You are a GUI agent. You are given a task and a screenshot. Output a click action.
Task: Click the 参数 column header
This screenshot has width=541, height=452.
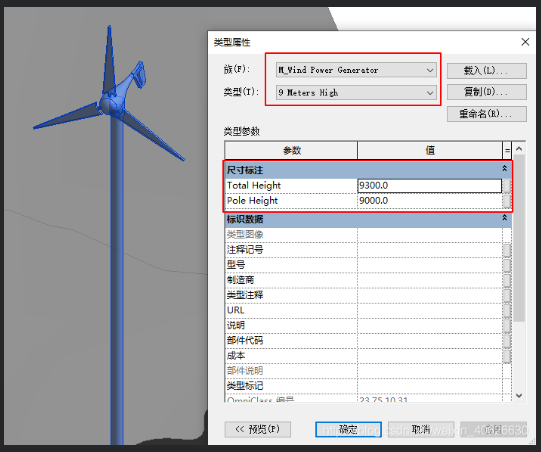coord(291,150)
